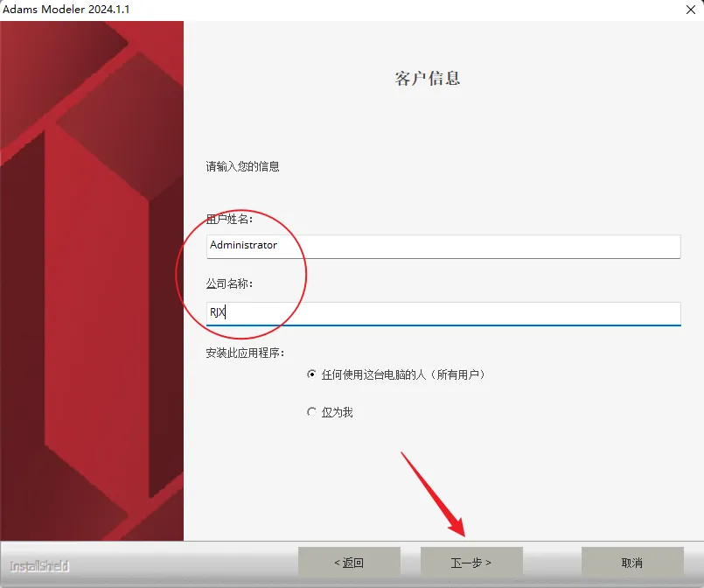Viewport: 704px width, 588px height.
Task: Click the 公司名称 label
Action: point(229,283)
